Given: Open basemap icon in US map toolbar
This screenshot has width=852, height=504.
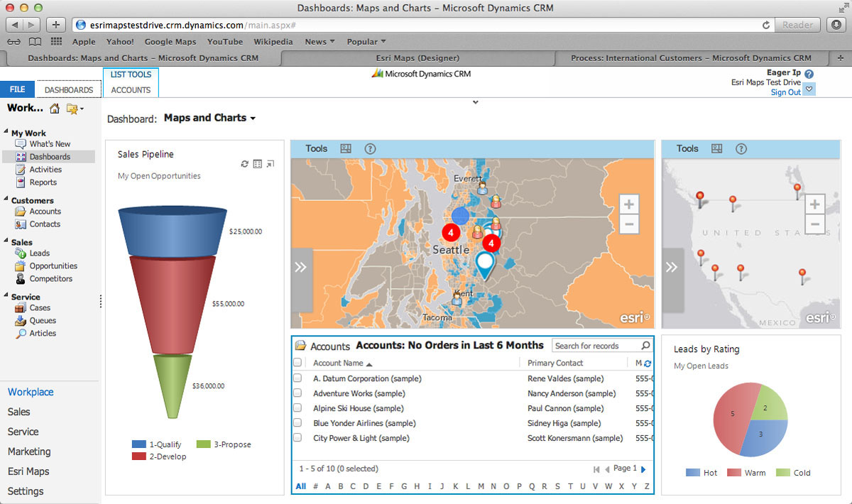Looking at the screenshot, I should pos(716,149).
